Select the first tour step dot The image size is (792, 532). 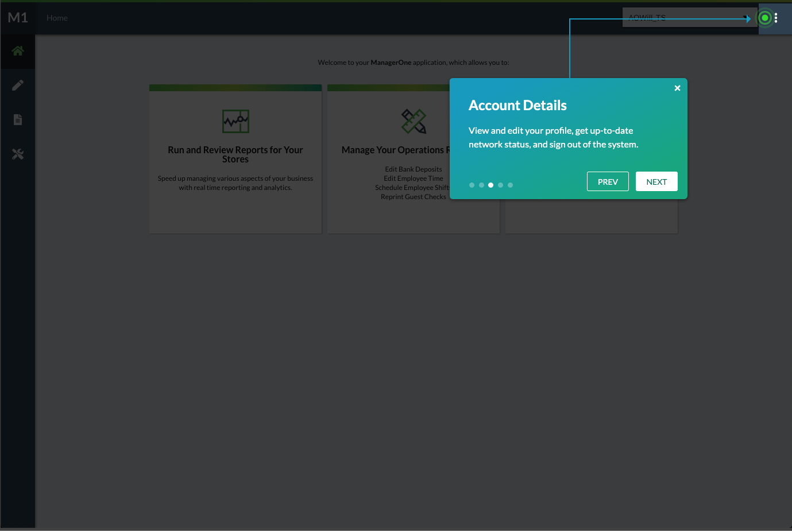click(472, 185)
